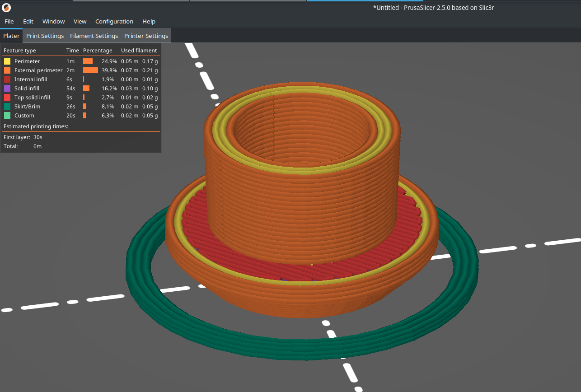Go to the Filament Settings tab
Image resolution: width=581 pixels, height=392 pixels.
pos(94,36)
